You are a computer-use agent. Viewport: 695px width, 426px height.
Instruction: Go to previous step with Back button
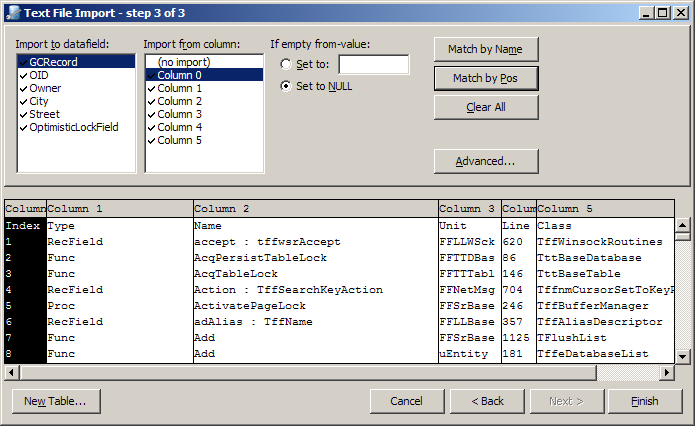487,401
